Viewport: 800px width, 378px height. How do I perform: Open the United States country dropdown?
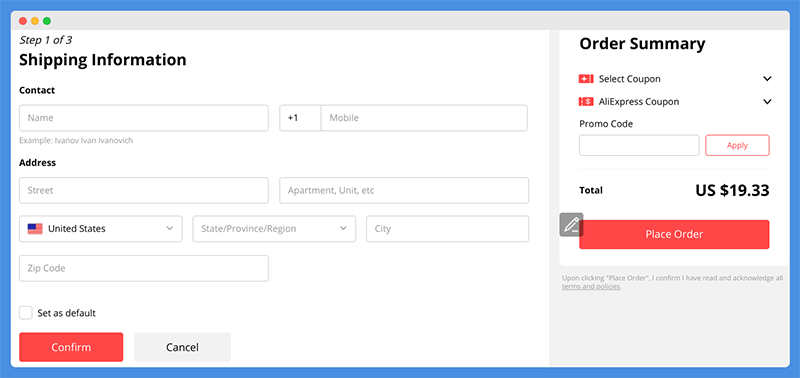pos(101,229)
